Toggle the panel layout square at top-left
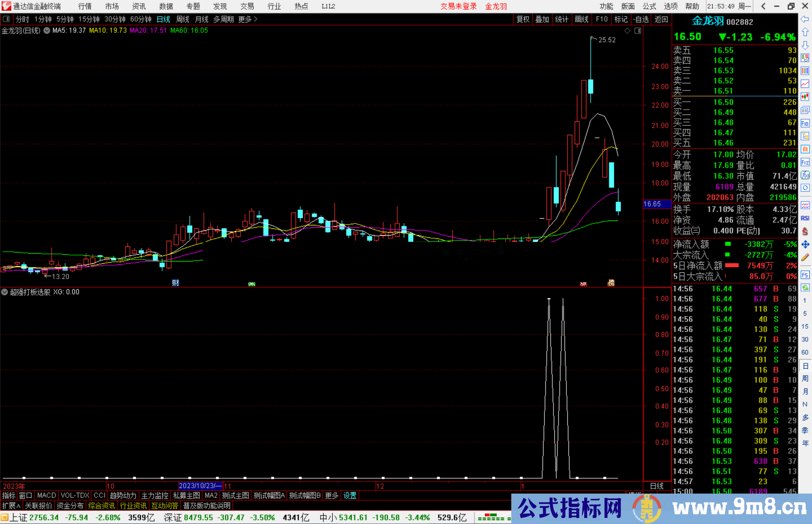The height and width of the screenshot is (524, 812). pos(6,19)
